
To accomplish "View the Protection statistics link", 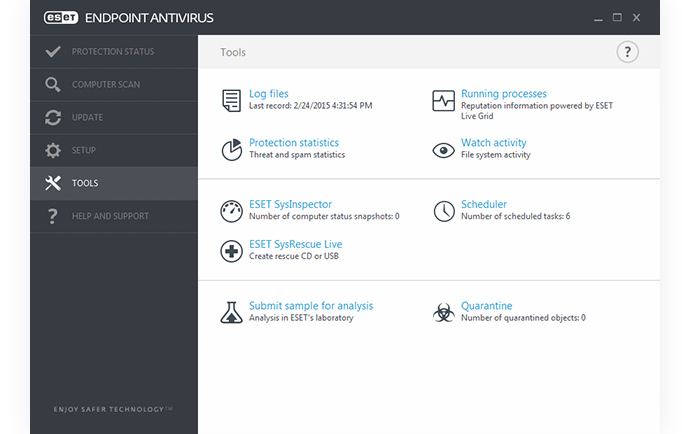I will tap(294, 143).
